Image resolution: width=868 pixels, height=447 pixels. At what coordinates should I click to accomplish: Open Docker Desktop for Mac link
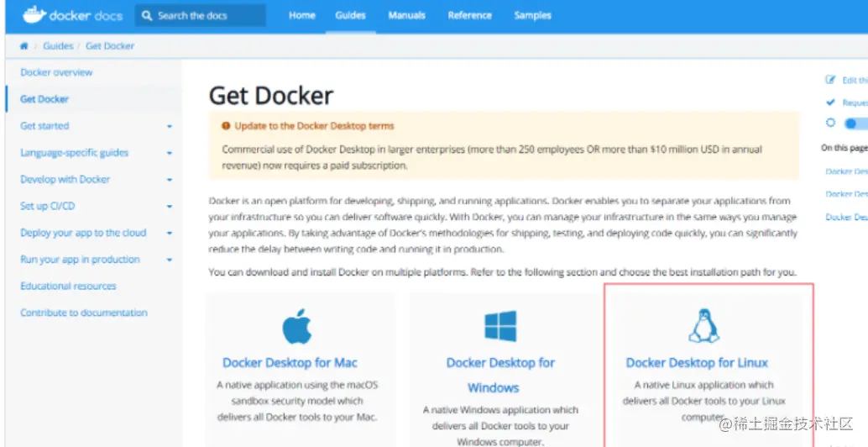tap(290, 363)
